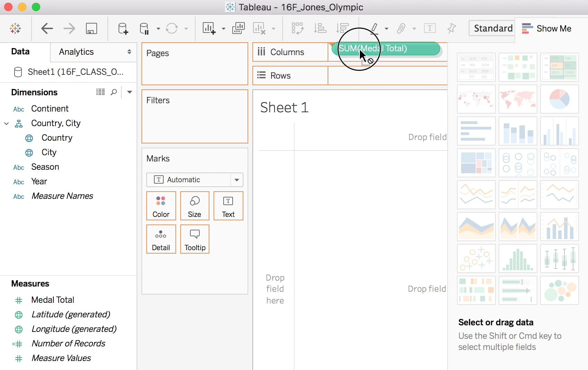The width and height of the screenshot is (588, 370).
Task: Select the Continent dimension
Action: click(x=50, y=109)
